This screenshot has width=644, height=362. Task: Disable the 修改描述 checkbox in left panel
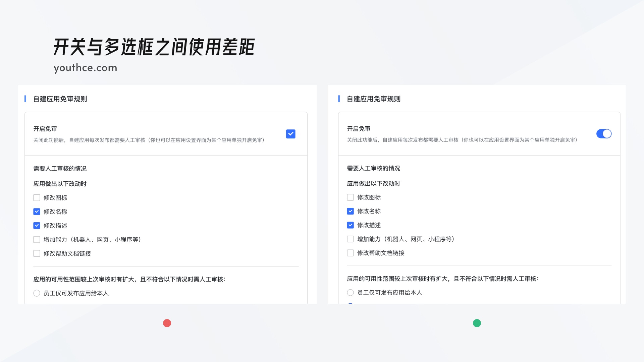coord(36,226)
